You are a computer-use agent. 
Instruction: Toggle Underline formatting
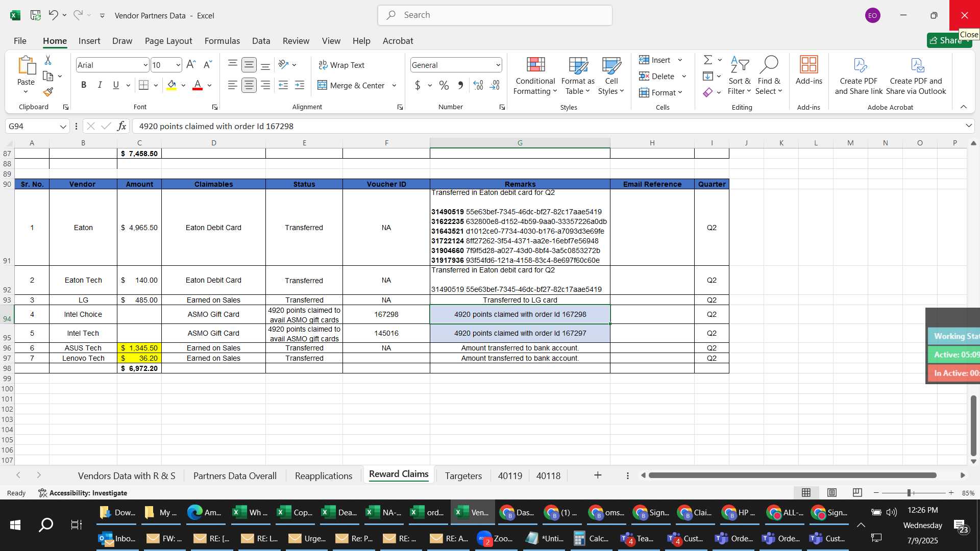pos(116,85)
